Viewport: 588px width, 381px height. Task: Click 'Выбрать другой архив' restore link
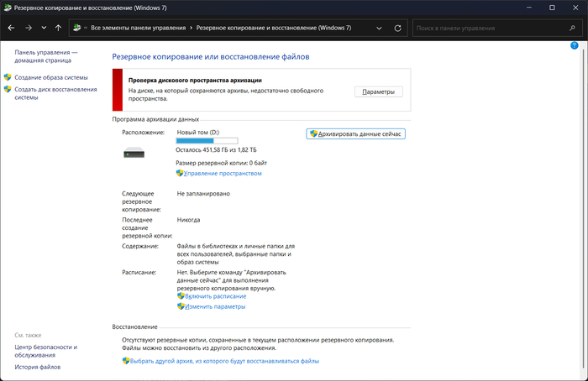224,361
